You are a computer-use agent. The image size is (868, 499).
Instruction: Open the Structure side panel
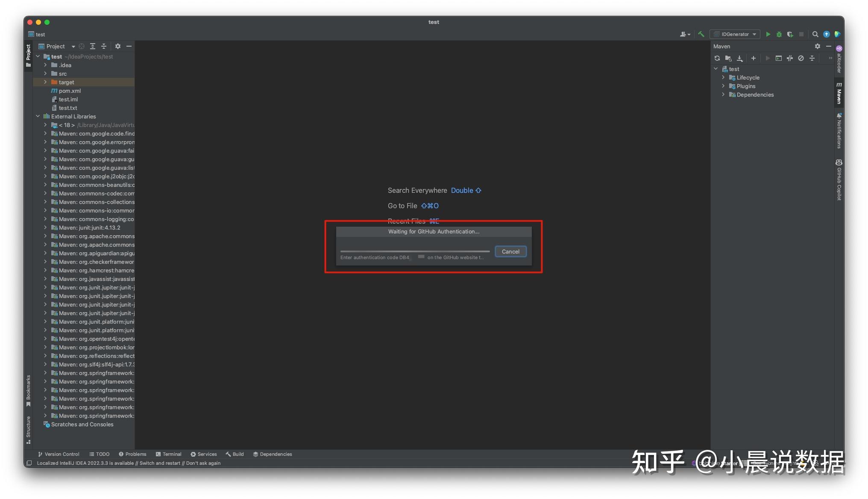coord(28,429)
